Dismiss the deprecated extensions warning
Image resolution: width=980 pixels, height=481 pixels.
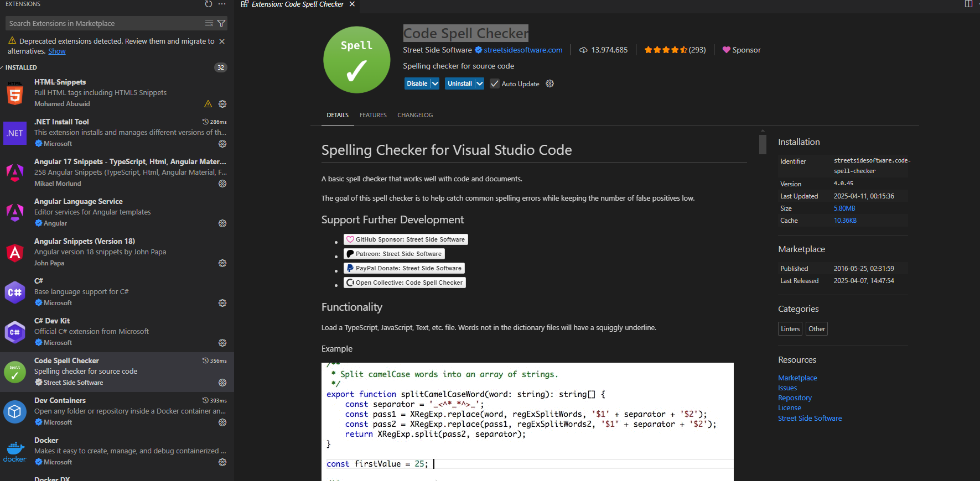point(222,41)
